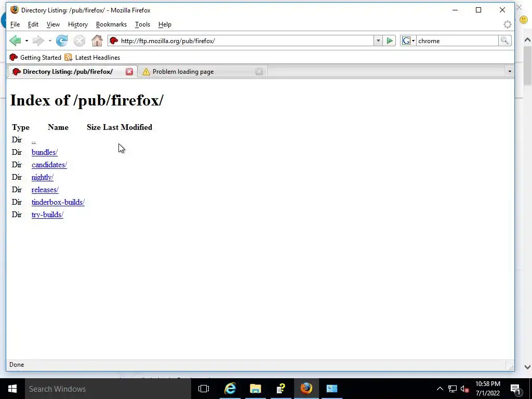Reload the current page
532x399 pixels.
click(x=62, y=41)
